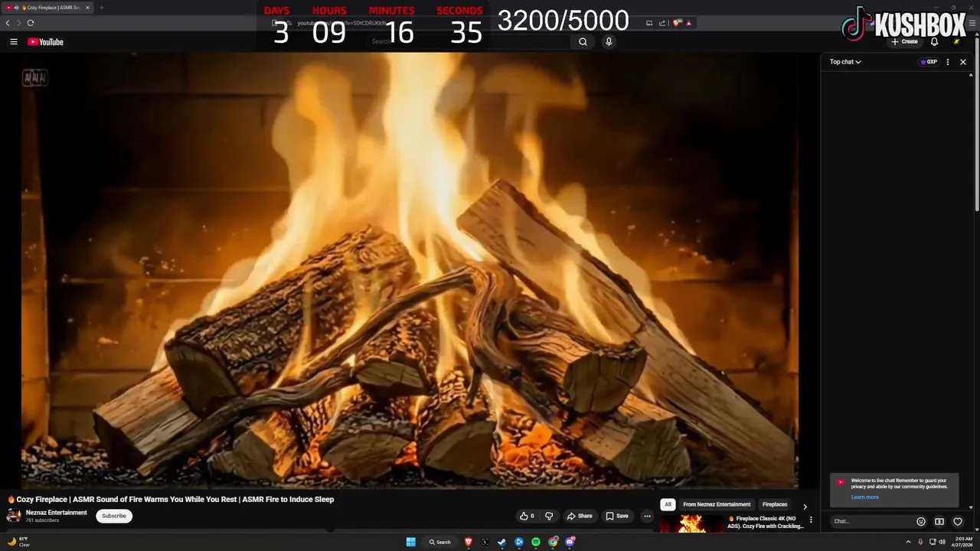Close the live chat panel

click(x=963, y=62)
